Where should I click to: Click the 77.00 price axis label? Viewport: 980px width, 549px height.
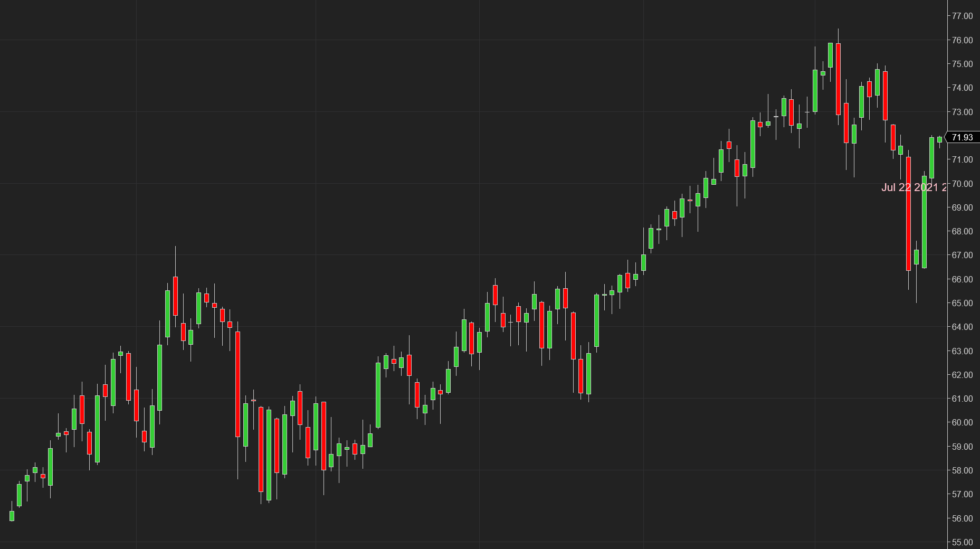[962, 16]
